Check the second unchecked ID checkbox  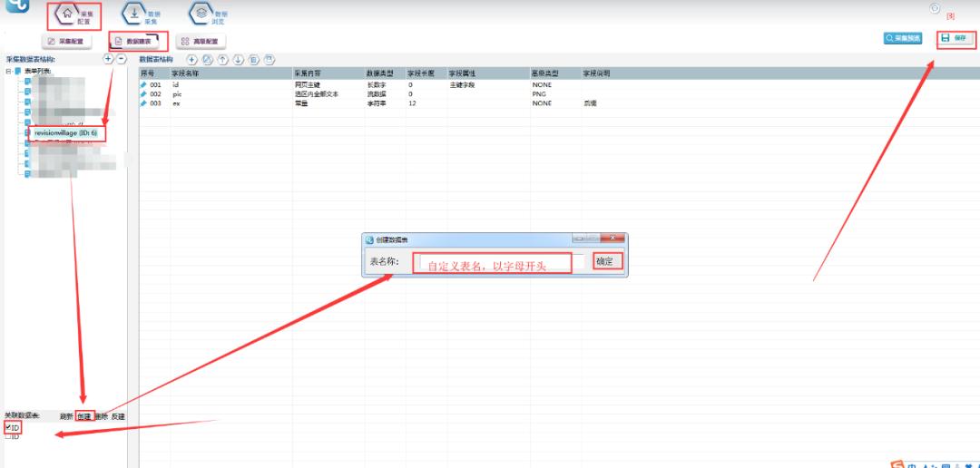point(7,437)
